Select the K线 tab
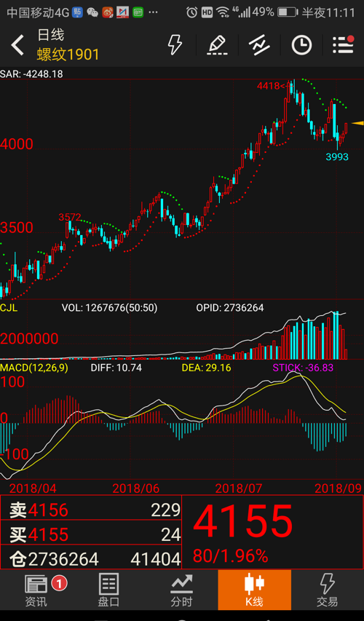 pos(254,590)
